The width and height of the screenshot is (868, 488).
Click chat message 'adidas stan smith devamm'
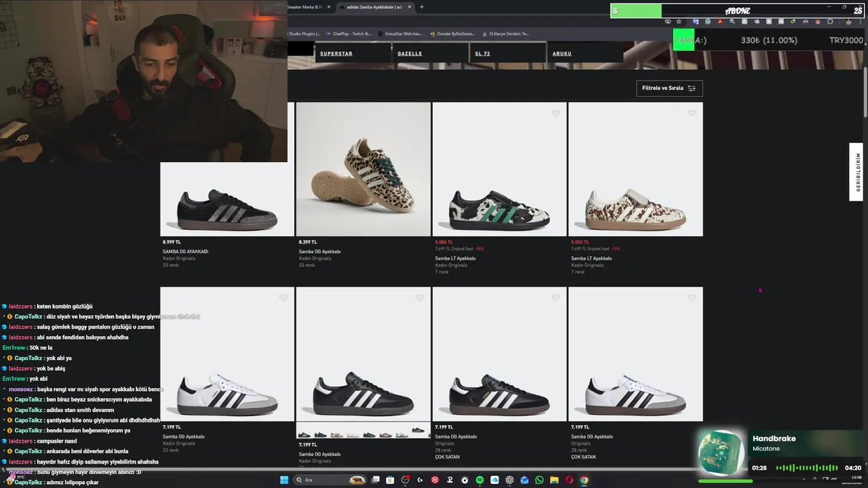tap(80, 409)
